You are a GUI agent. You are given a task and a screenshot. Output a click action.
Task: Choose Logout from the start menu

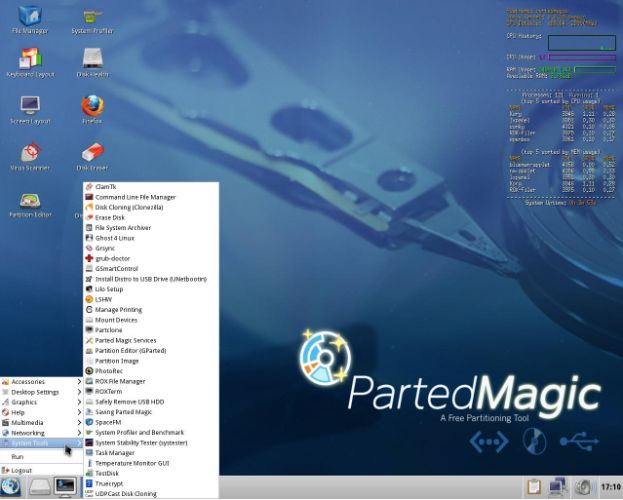coord(41,471)
